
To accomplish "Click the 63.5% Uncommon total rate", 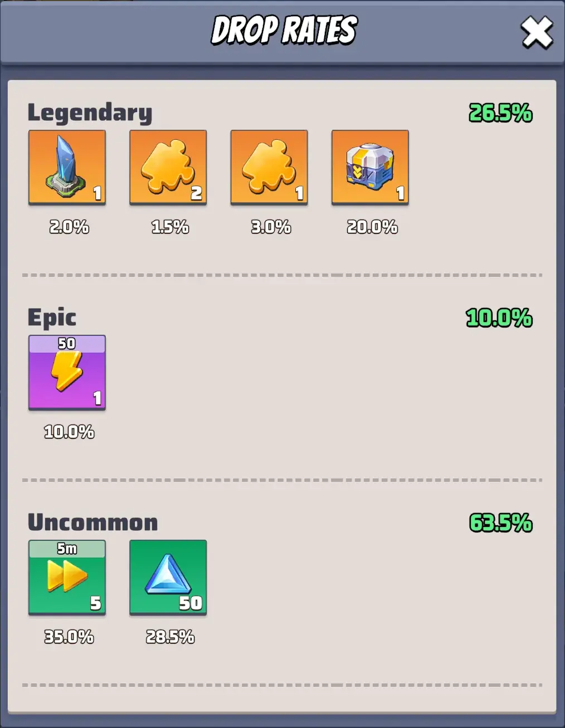I will click(x=500, y=523).
